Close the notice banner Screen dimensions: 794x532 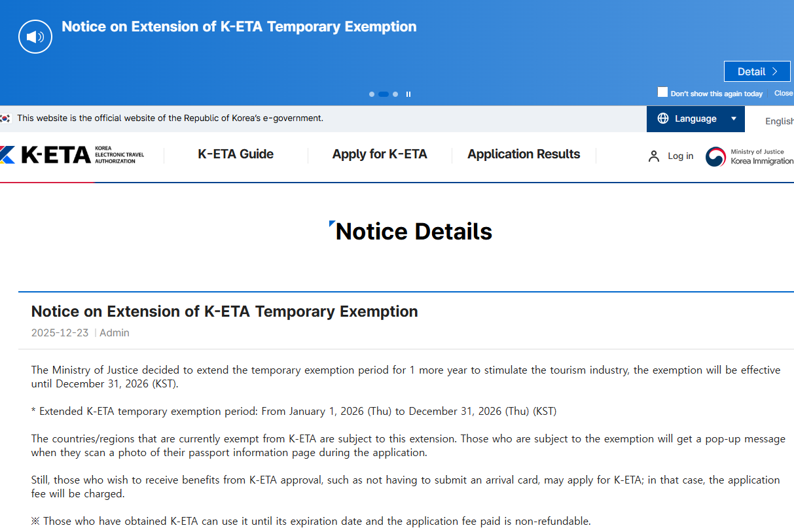783,94
